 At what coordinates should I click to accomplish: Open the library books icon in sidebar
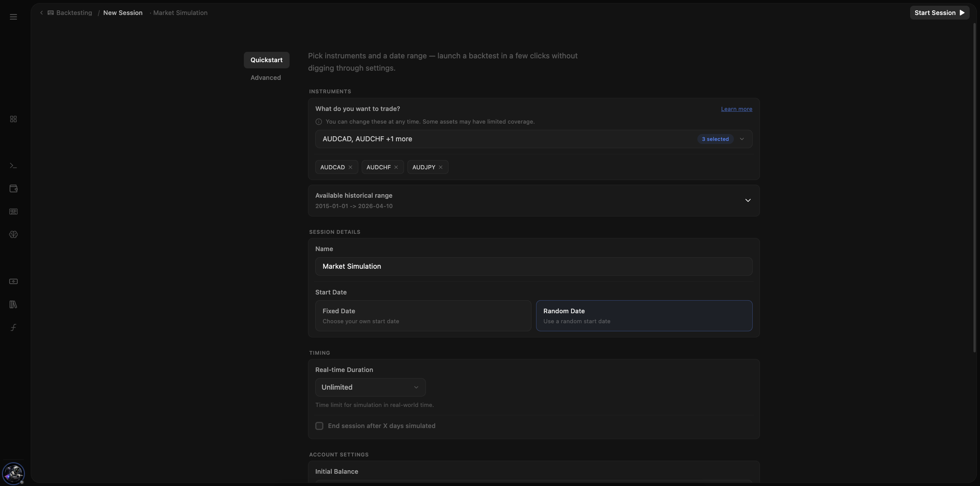coord(13,304)
